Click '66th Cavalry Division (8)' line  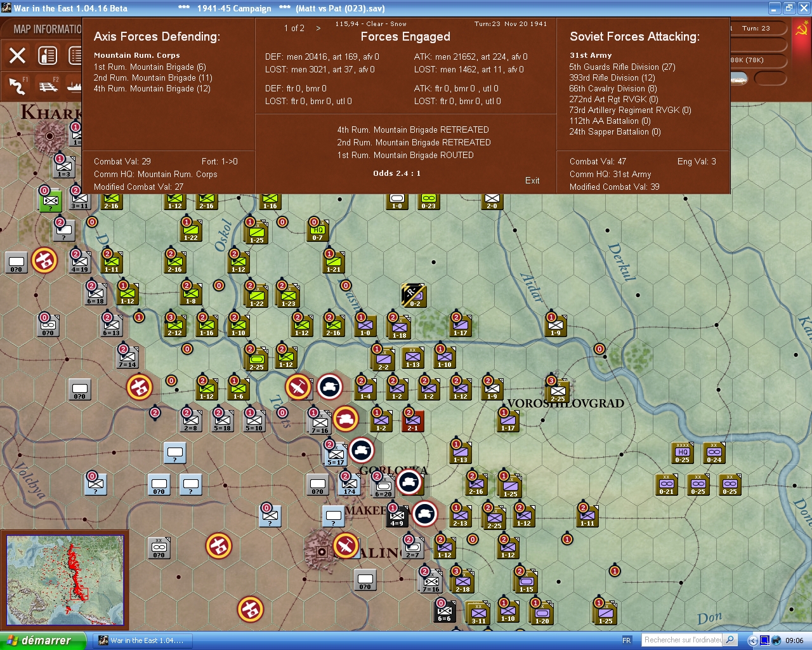613,88
